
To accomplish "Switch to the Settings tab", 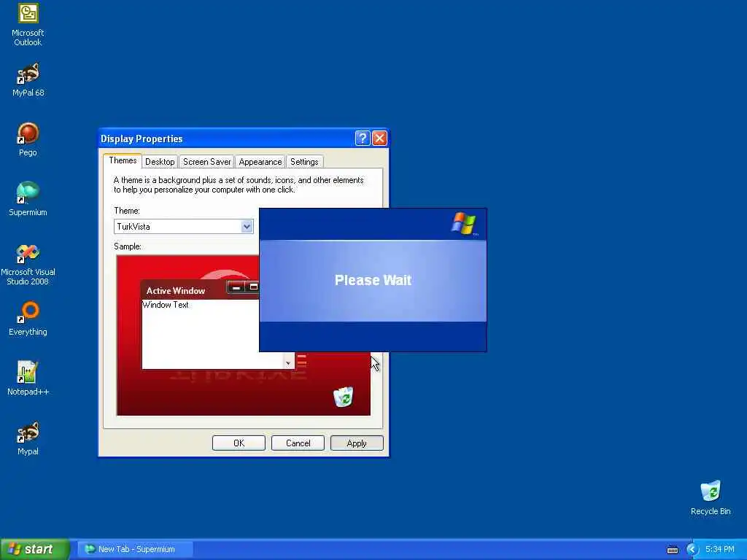I will [304, 162].
